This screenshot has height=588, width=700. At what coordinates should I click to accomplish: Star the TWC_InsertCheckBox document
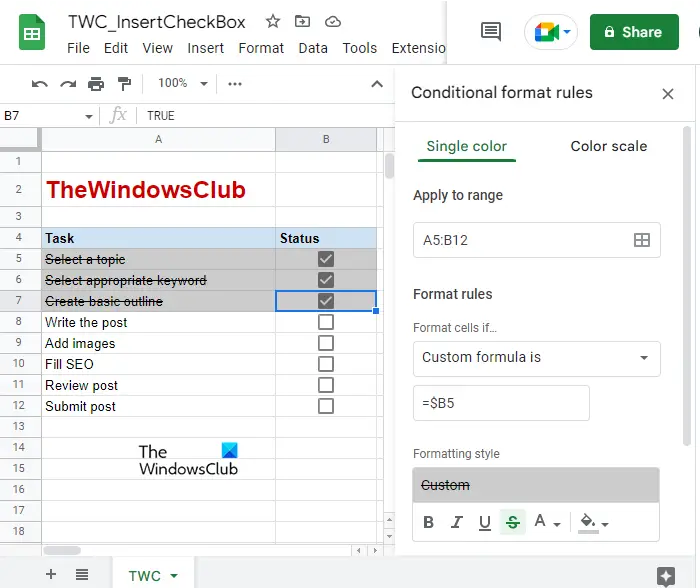pyautogui.click(x=272, y=21)
